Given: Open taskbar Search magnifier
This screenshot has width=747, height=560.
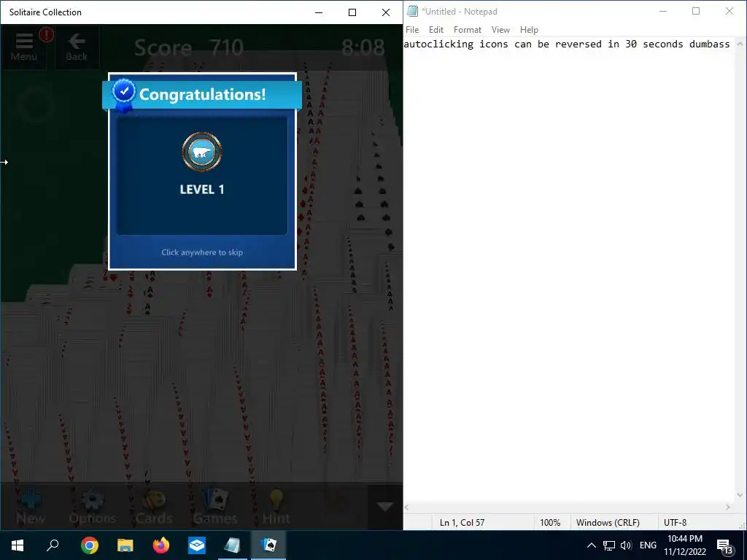Looking at the screenshot, I should pyautogui.click(x=53, y=545).
